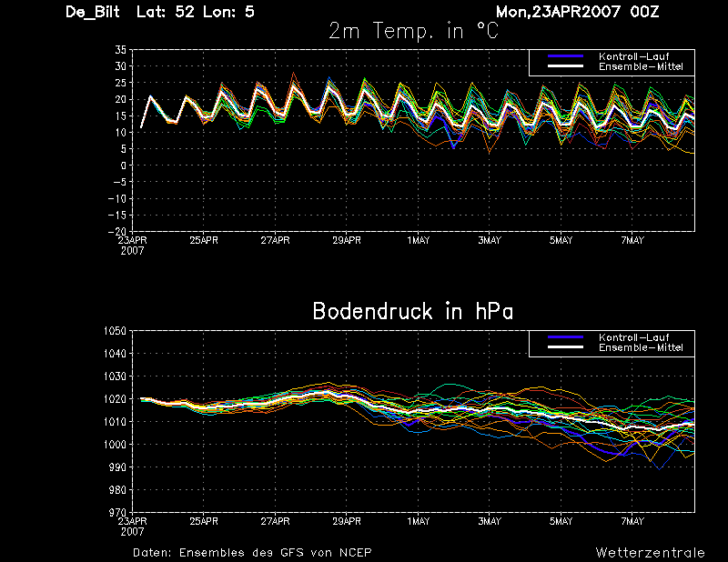
Task: Click the 29APR tick on pressure chart axis
Action: pyautogui.click(x=347, y=521)
